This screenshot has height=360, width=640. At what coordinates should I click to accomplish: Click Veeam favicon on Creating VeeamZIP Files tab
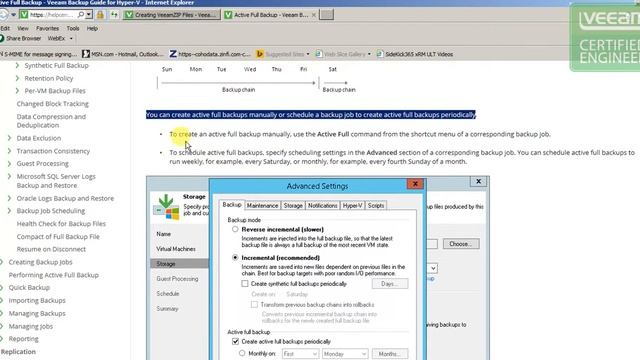pyautogui.click(x=129, y=15)
